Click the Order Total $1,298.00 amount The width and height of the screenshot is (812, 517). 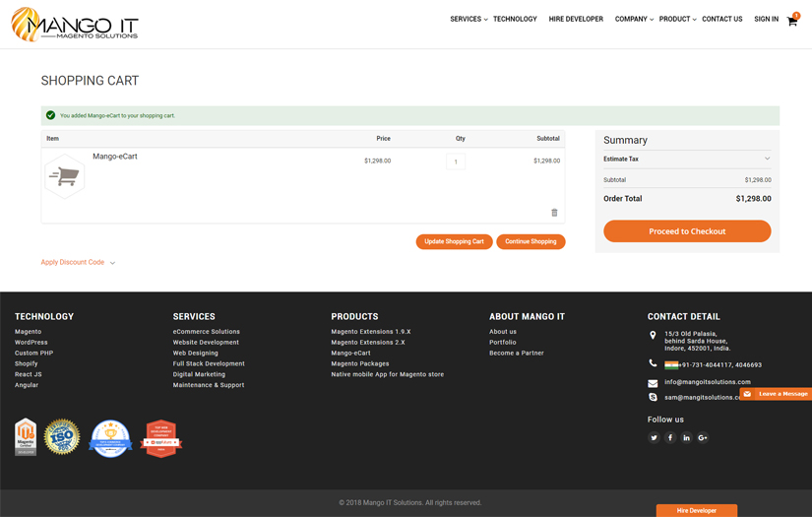[x=754, y=198]
